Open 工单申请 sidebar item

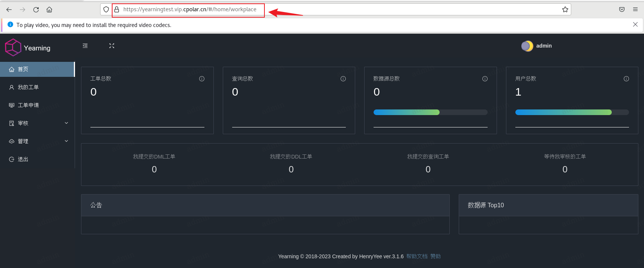pyautogui.click(x=38, y=105)
